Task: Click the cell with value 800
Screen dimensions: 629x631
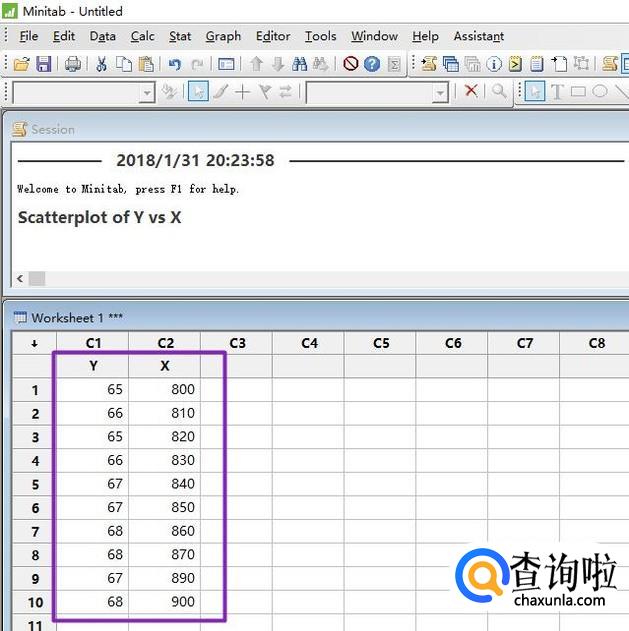Action: click(x=165, y=390)
